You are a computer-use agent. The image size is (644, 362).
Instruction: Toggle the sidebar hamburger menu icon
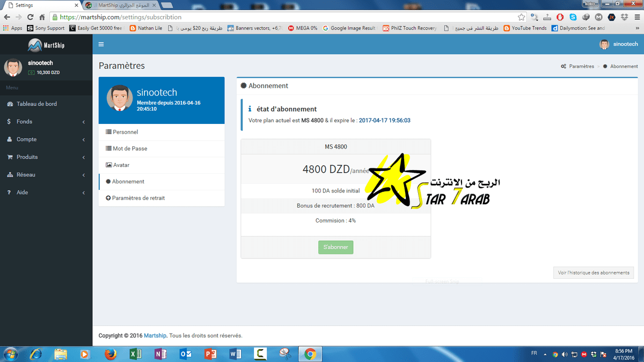[101, 45]
